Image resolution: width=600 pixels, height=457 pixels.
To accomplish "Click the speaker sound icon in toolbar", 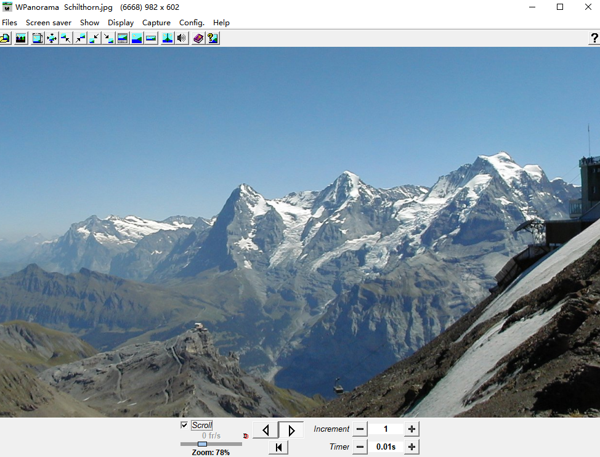I will [182, 38].
